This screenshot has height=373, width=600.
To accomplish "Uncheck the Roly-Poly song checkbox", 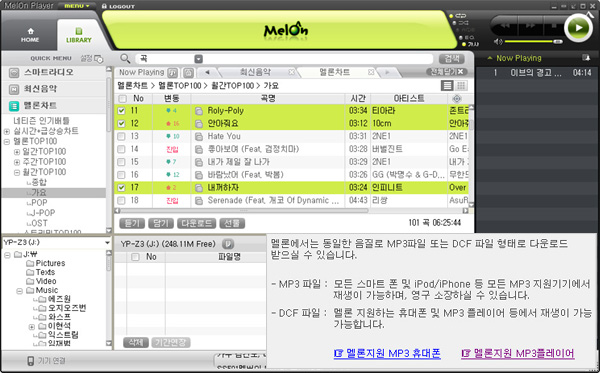I will pyautogui.click(x=121, y=111).
